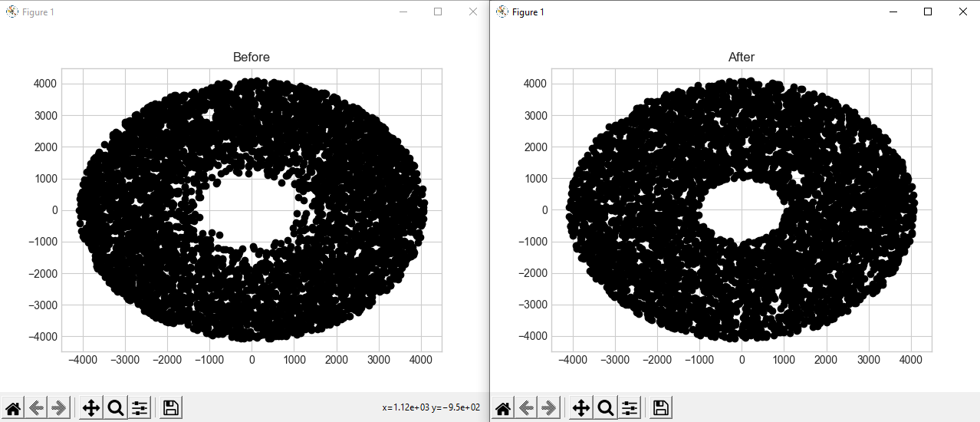
Task: Minimize the left Figure 1 window
Action: (403, 12)
